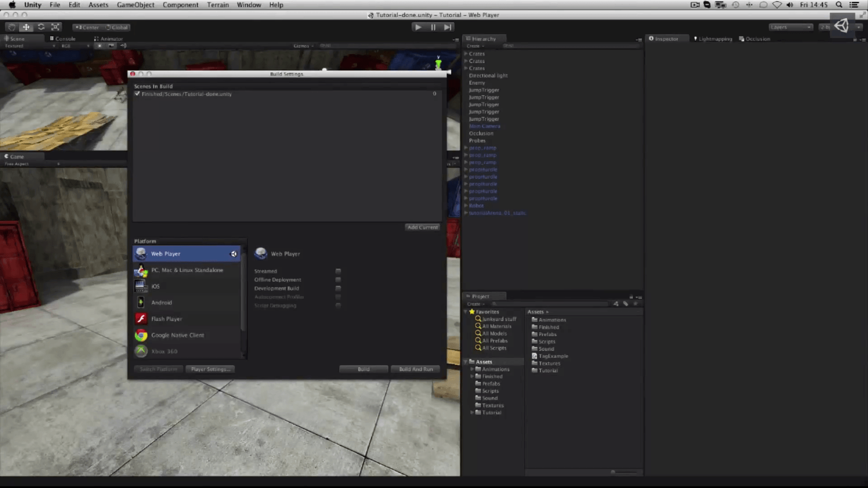
Task: Toggle the Global coordinate space button
Action: (x=117, y=27)
